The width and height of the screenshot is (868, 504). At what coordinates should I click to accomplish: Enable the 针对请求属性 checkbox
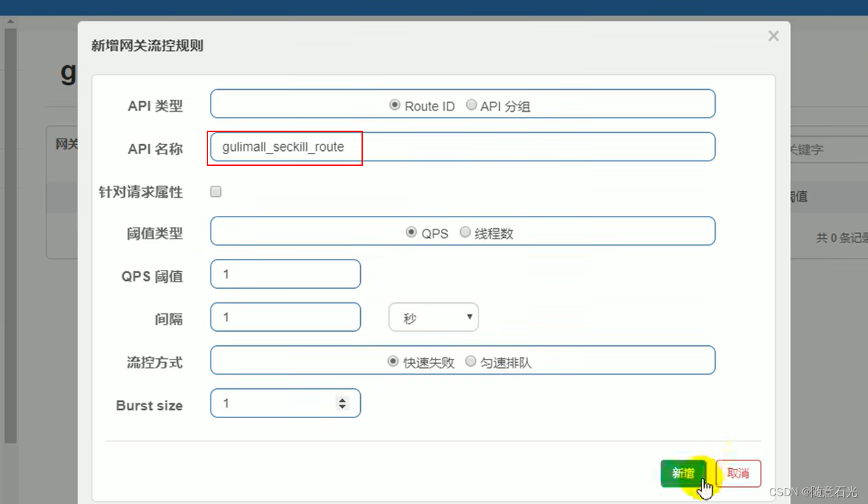[x=216, y=191]
